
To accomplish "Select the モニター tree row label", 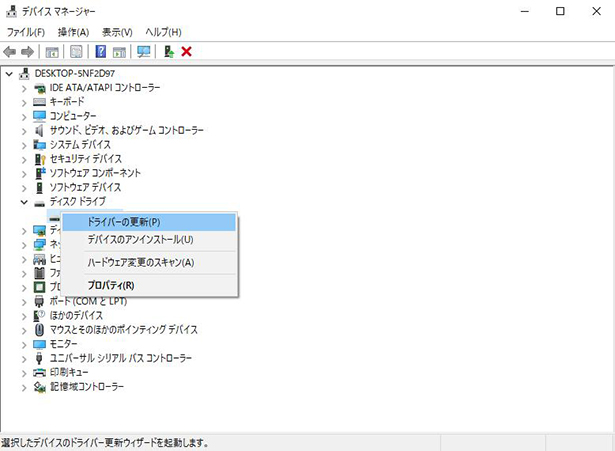I will point(64,344).
